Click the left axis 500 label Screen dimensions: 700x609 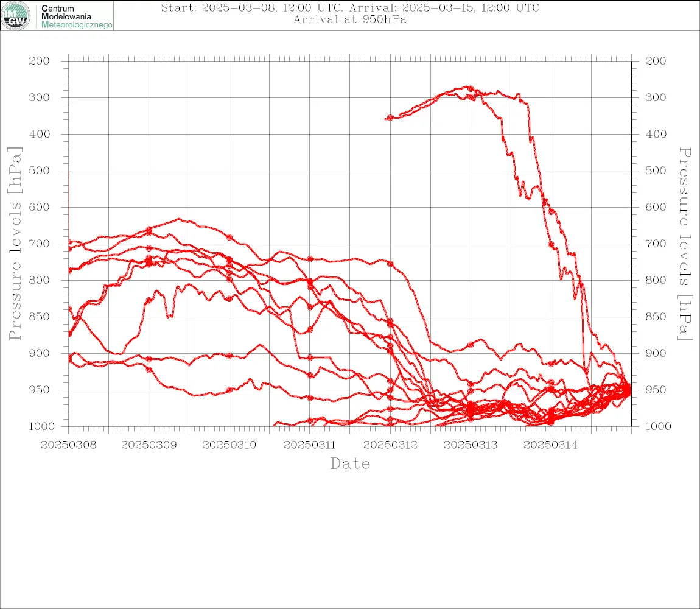pyautogui.click(x=40, y=171)
